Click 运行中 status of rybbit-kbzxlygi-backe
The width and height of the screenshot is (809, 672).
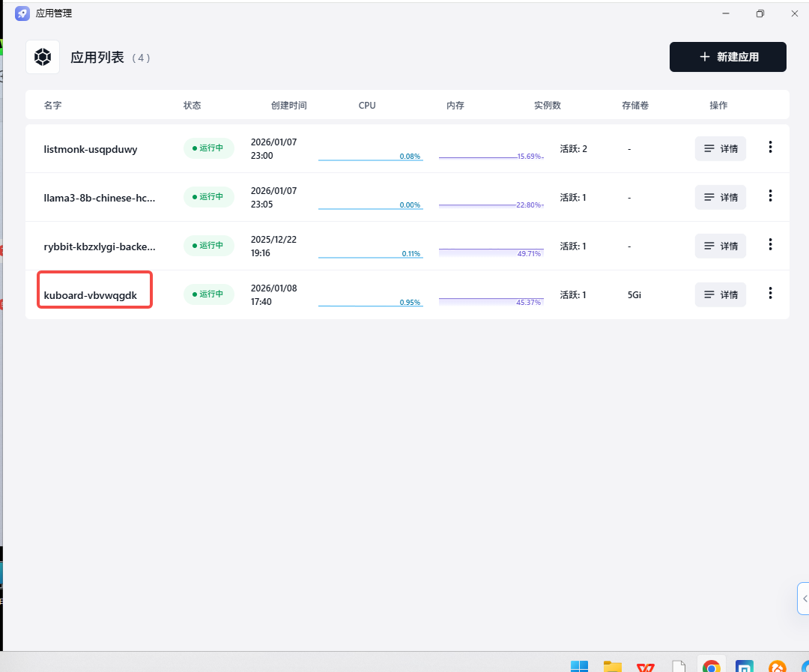pyautogui.click(x=208, y=245)
